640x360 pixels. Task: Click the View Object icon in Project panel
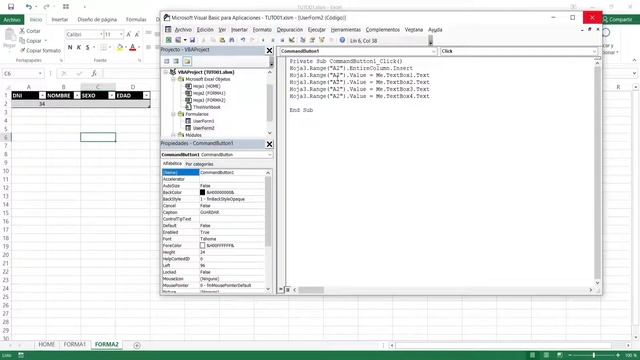pyautogui.click(x=176, y=61)
